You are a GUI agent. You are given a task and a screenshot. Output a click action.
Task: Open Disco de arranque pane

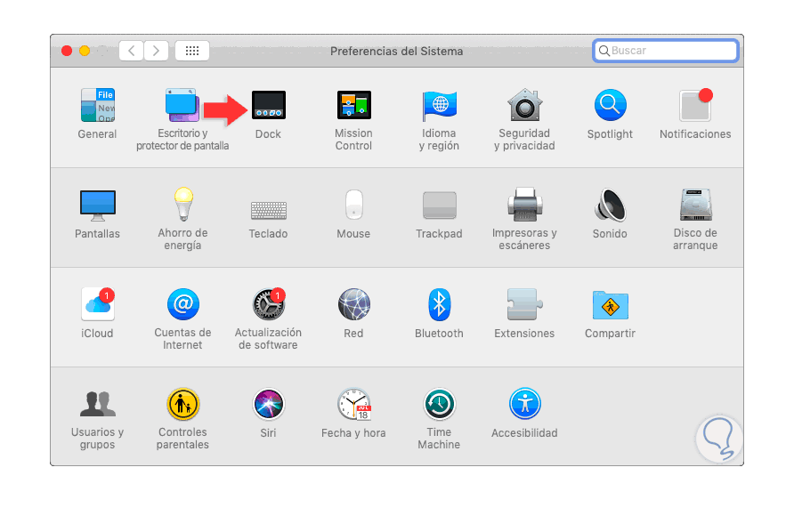click(696, 205)
